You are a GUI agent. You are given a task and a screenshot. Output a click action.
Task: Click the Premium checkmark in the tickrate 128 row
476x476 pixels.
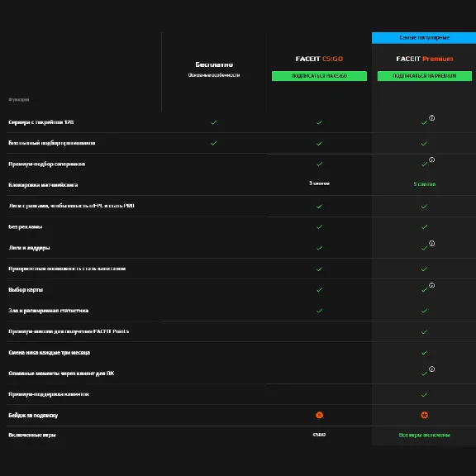point(424,122)
